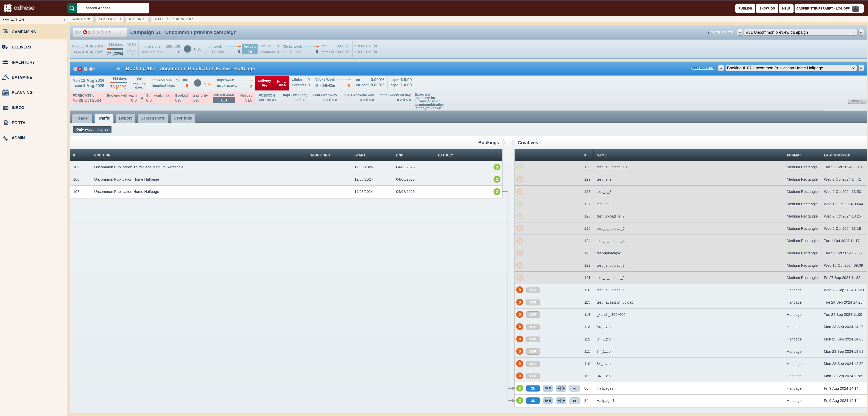
Task: Switch to the Report tab
Action: tap(125, 118)
